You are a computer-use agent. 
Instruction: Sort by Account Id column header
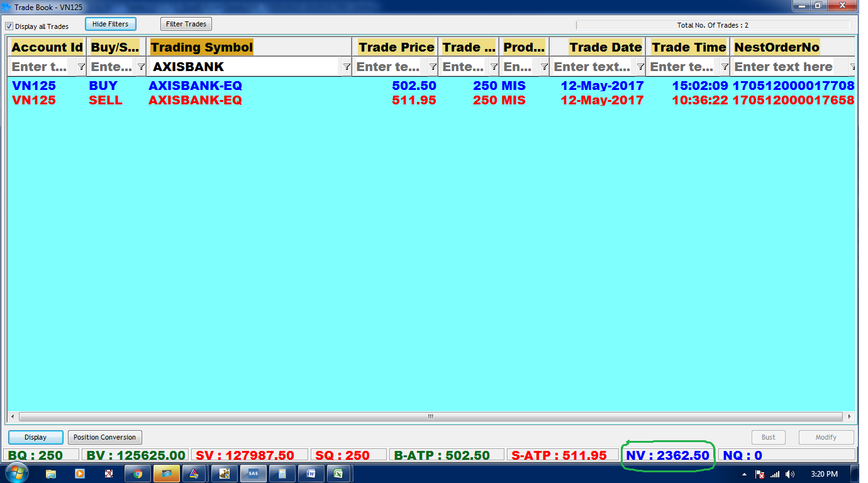click(47, 47)
